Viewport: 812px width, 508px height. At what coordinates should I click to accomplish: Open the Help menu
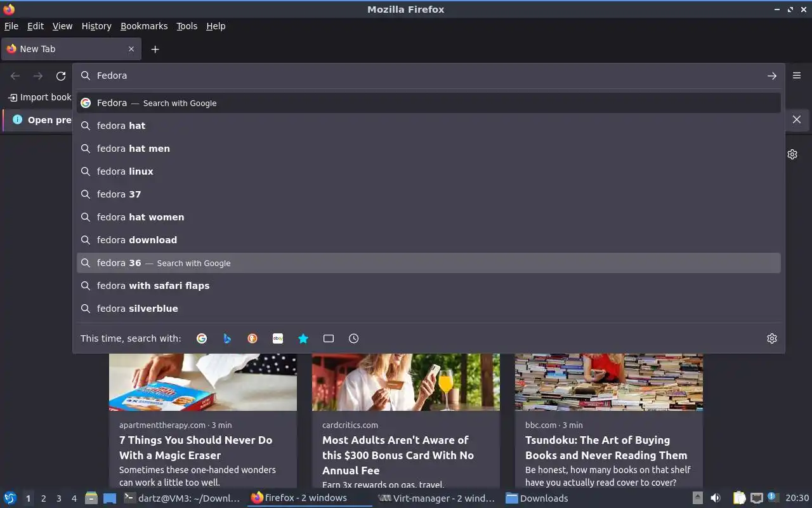(216, 26)
